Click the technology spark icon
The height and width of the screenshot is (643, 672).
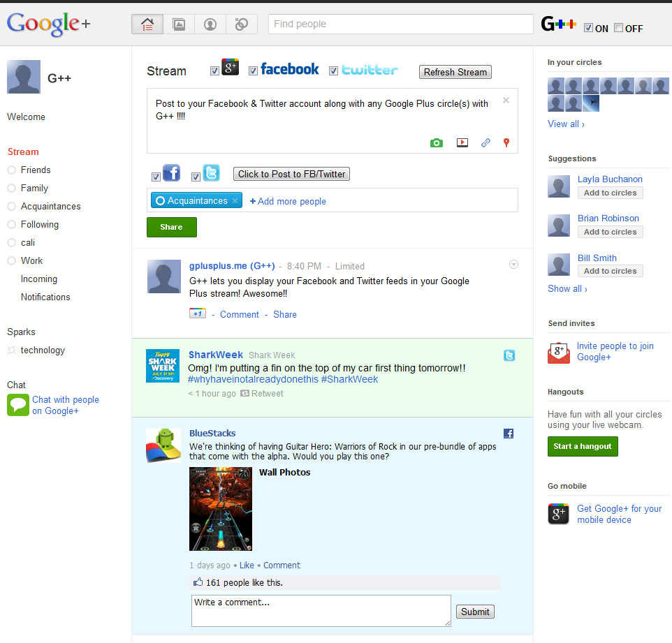12,350
